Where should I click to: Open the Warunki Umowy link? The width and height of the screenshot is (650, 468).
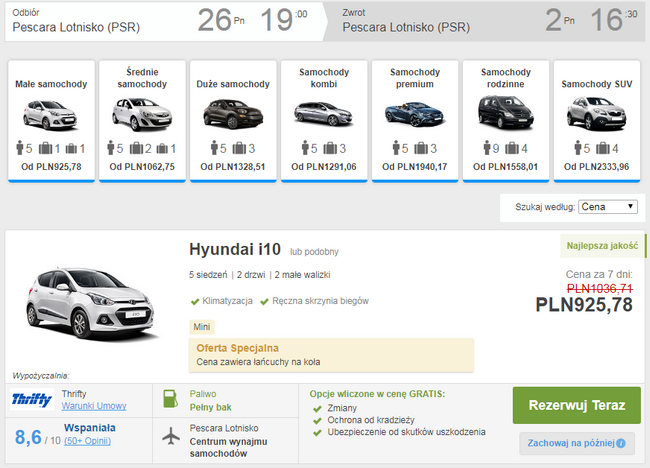coord(94,406)
